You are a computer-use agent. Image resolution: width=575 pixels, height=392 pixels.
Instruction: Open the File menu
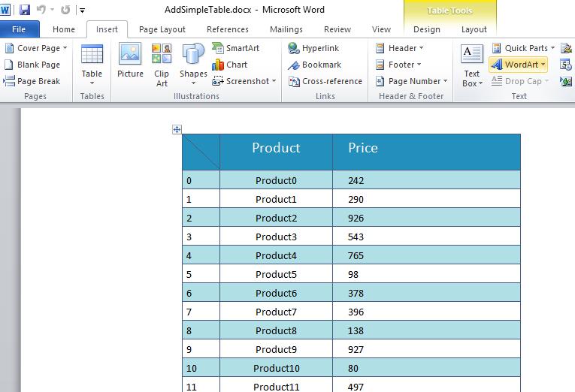point(19,29)
